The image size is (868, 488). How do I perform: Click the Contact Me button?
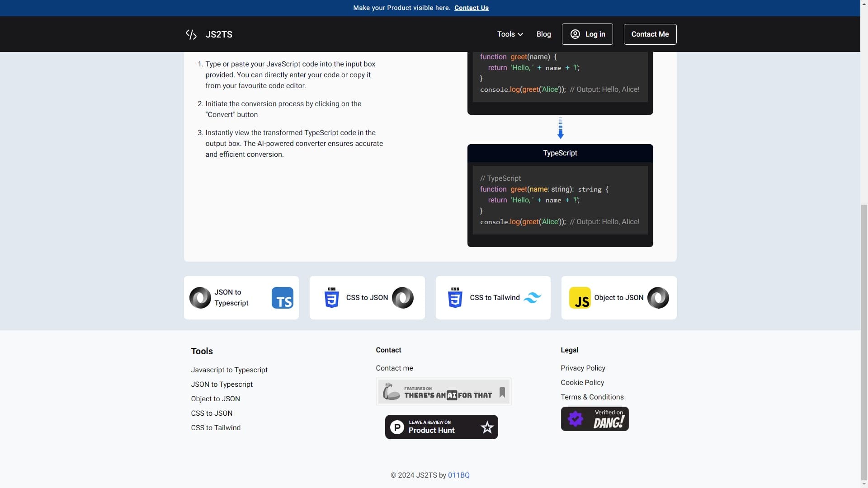click(650, 34)
